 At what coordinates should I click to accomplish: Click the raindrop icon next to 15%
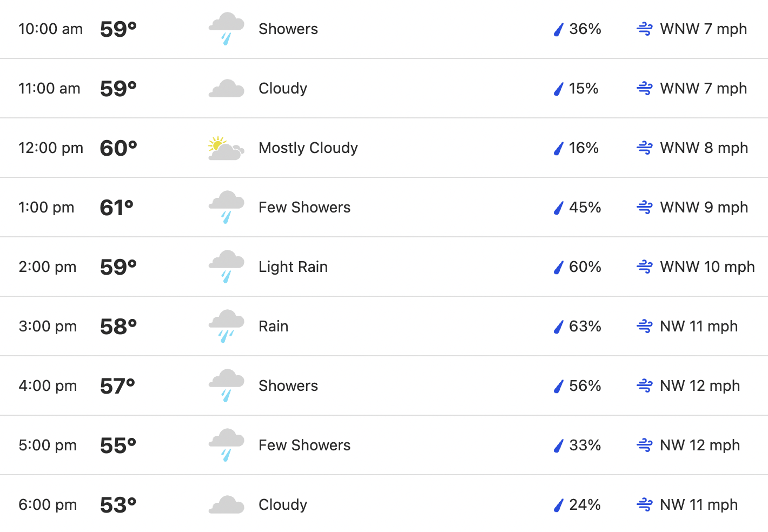[x=559, y=89]
